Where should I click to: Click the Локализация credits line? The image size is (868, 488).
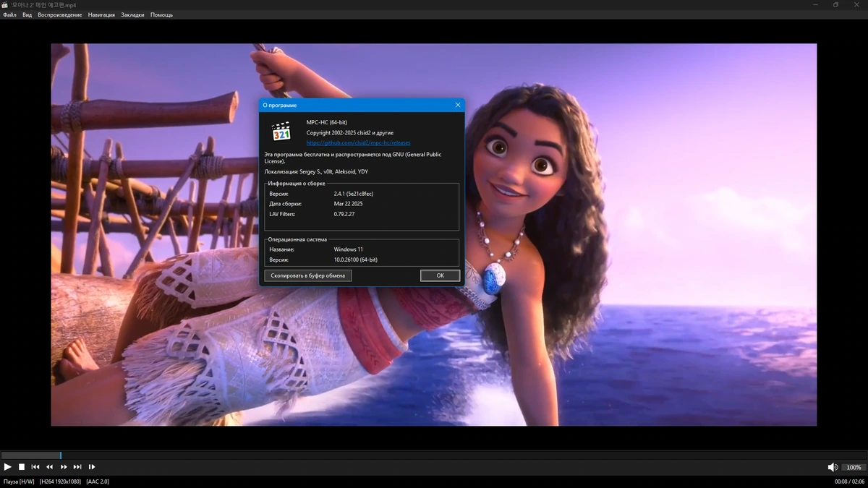tap(316, 172)
